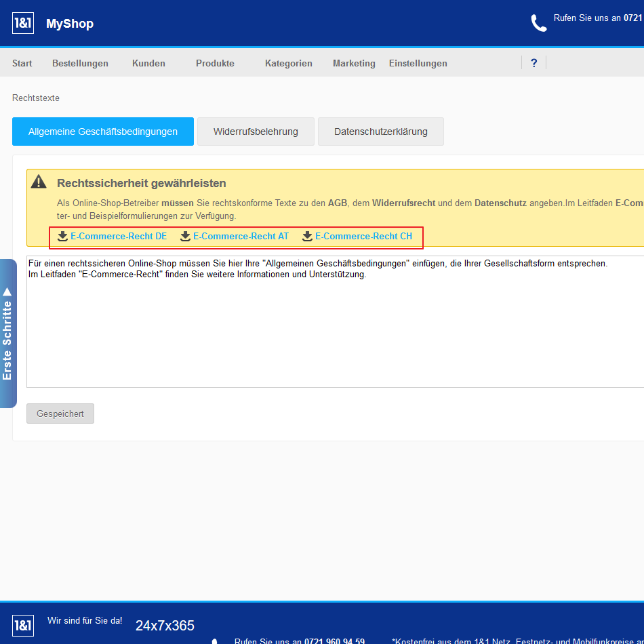The height and width of the screenshot is (644, 644).
Task: Open the Bestellungen menu
Action: point(80,63)
